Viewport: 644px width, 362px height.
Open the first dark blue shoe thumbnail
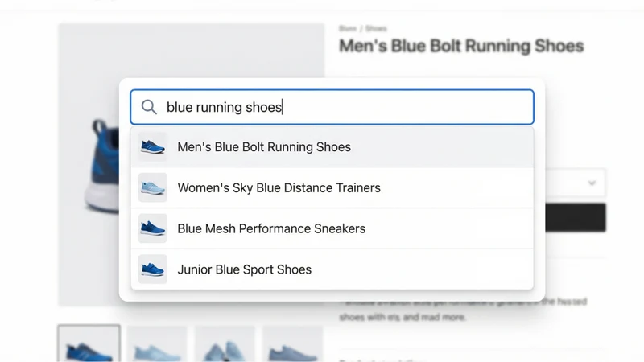pyautogui.click(x=89, y=343)
